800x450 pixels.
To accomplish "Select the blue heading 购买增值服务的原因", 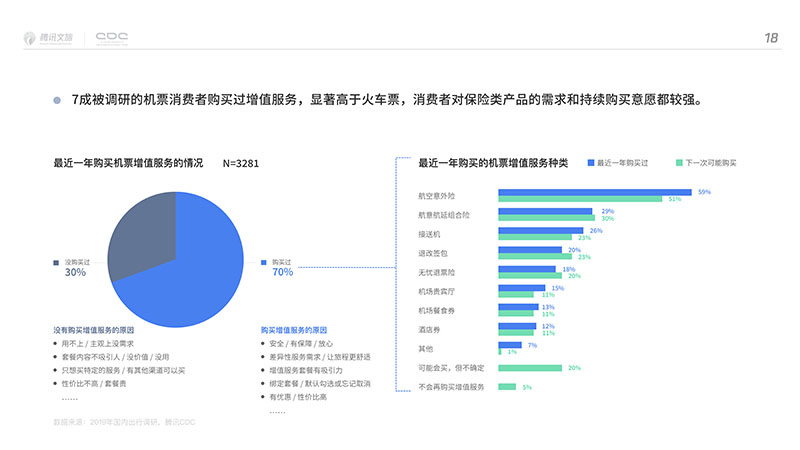I will click(x=294, y=330).
